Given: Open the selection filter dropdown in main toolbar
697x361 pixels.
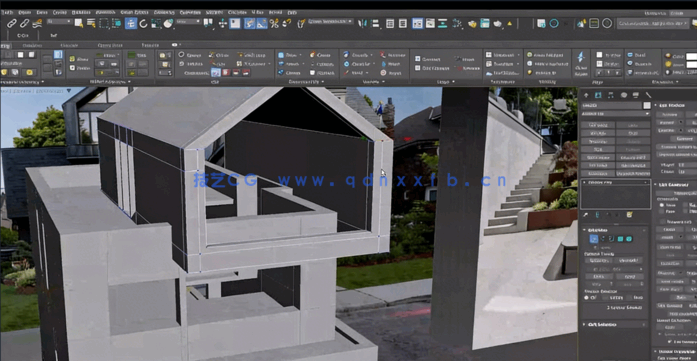Looking at the screenshot, I should [x=59, y=21].
